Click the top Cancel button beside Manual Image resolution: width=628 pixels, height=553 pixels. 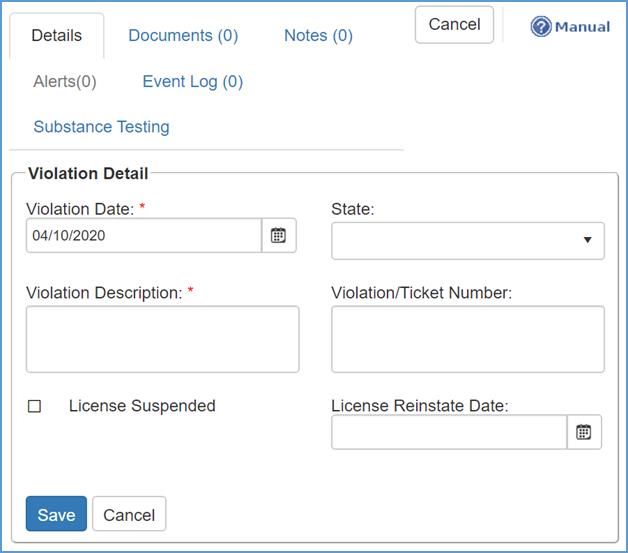tap(454, 25)
